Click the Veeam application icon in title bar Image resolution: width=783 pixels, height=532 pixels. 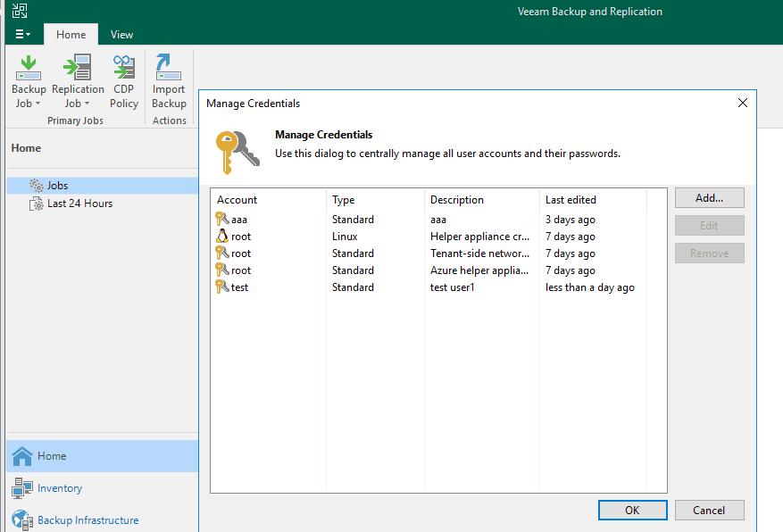(20, 11)
